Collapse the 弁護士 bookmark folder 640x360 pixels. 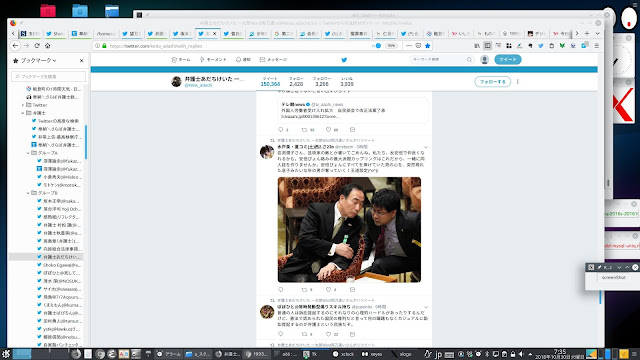coord(23,113)
